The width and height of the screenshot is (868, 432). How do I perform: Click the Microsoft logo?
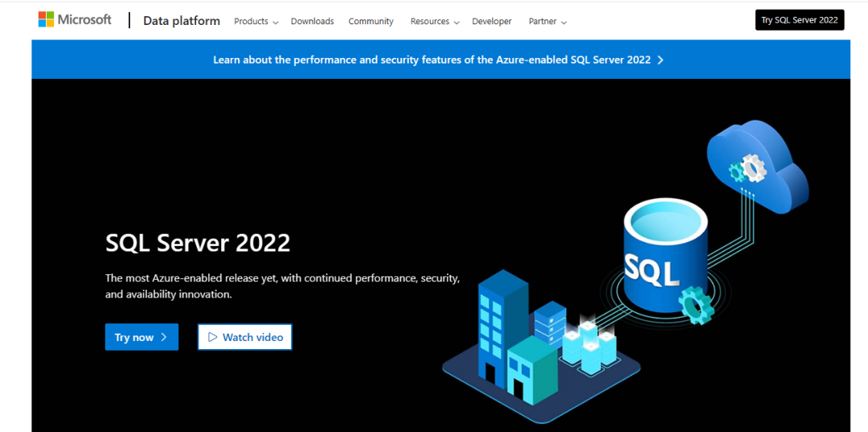pyautogui.click(x=75, y=20)
